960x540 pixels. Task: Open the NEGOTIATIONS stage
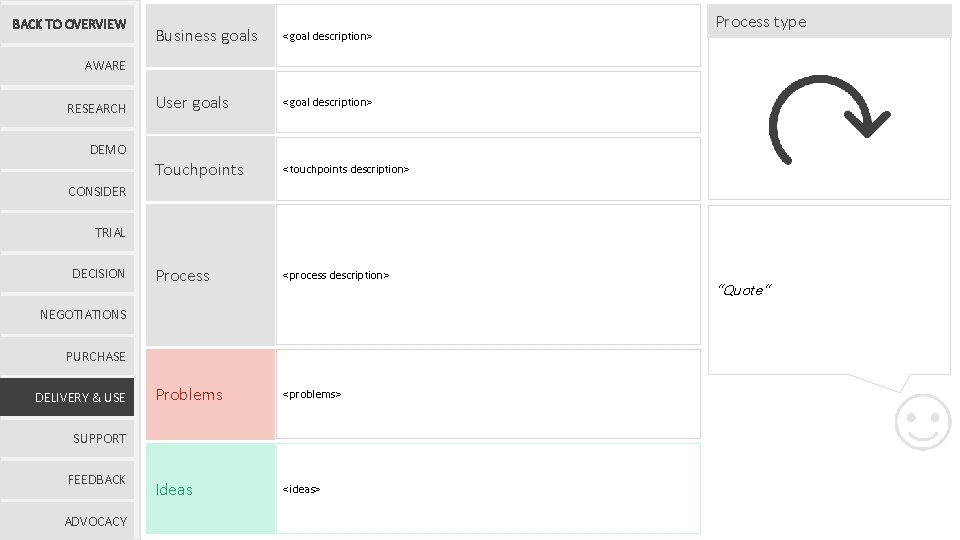[x=68, y=315]
